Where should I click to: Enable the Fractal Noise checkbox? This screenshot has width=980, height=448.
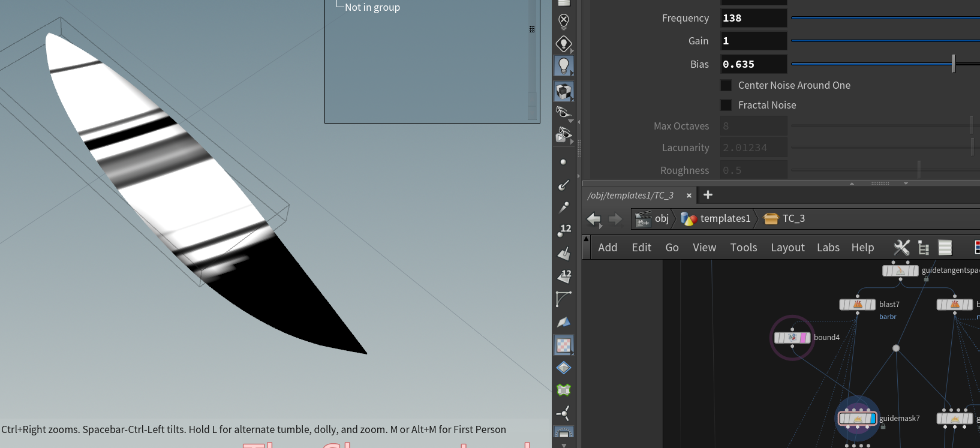click(726, 105)
